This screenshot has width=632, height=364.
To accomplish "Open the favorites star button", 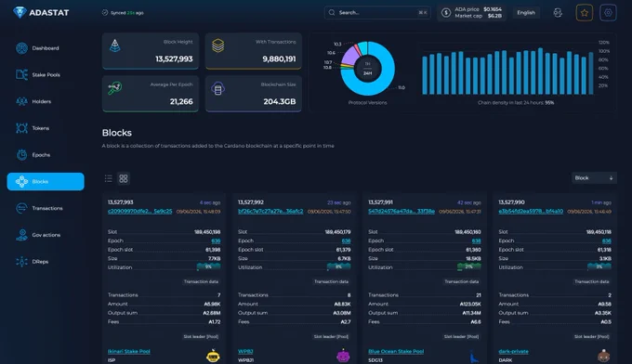I will (x=585, y=13).
